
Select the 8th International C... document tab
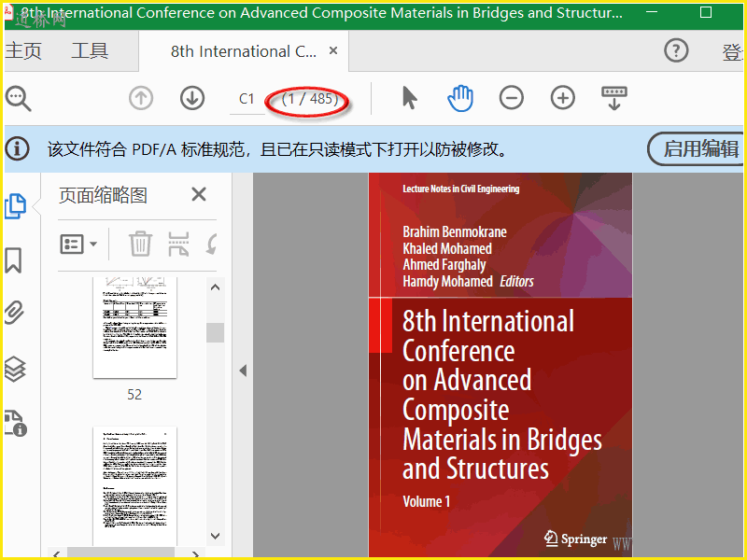244,51
